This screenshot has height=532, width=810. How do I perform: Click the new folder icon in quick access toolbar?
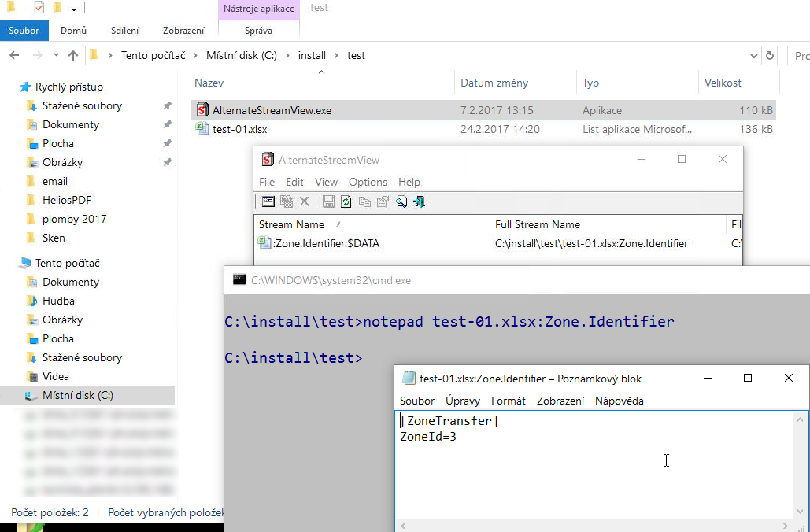click(x=57, y=8)
